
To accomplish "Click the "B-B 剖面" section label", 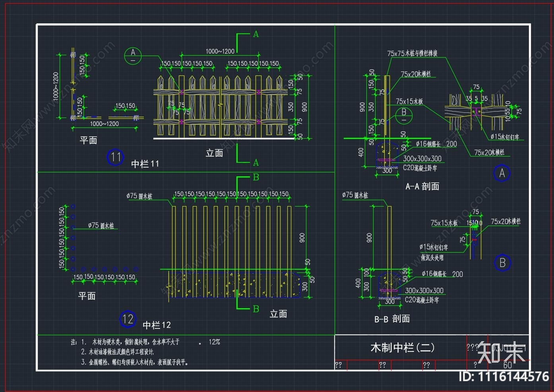I will 392,319.
